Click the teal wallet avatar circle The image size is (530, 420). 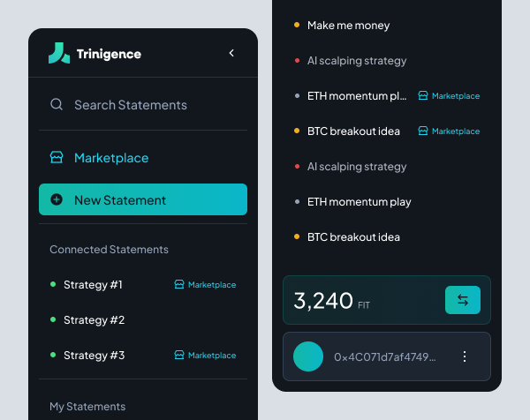point(308,356)
